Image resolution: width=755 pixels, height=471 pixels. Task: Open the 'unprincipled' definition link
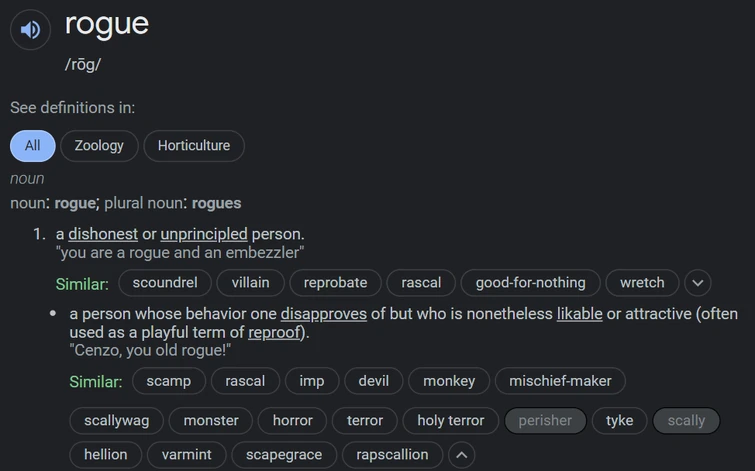click(203, 234)
